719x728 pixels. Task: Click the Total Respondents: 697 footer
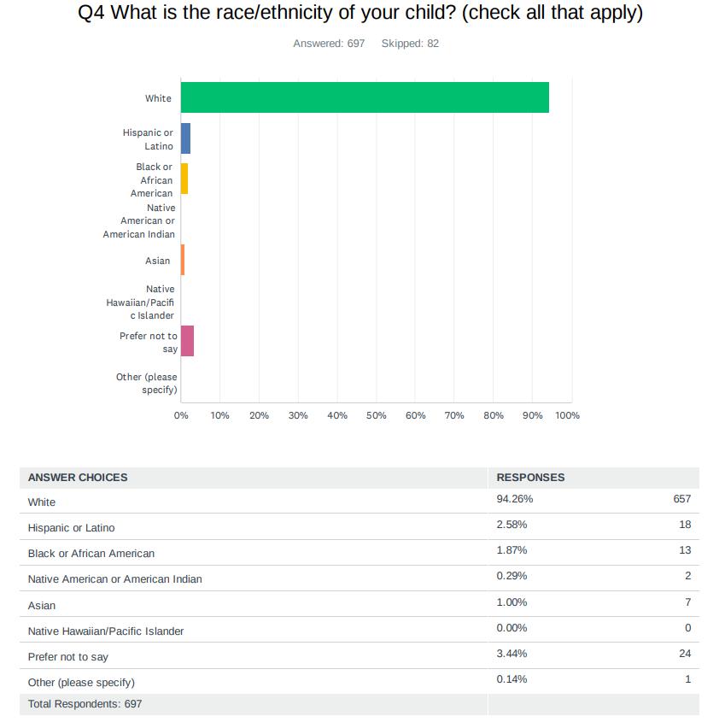[85, 704]
